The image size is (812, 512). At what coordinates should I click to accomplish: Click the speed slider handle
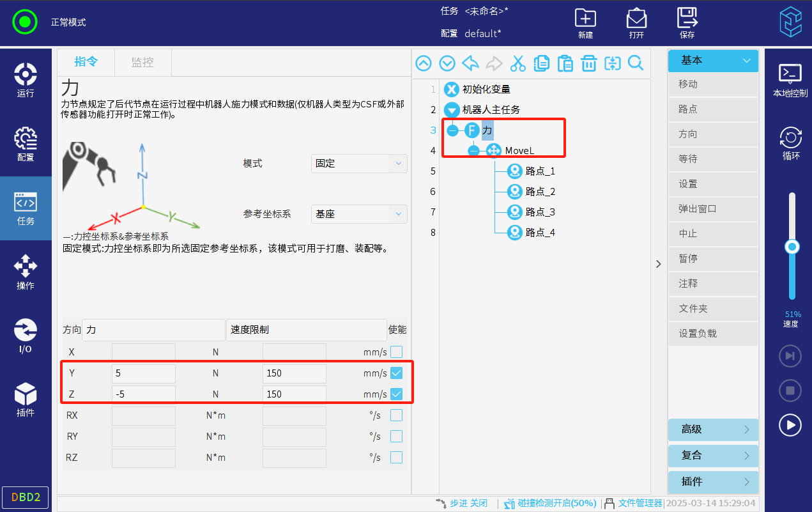point(792,247)
